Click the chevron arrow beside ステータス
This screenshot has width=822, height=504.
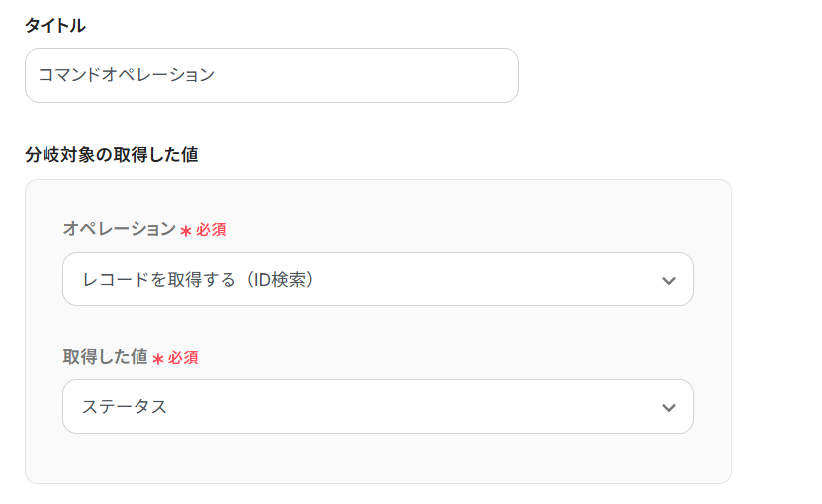coord(669,408)
